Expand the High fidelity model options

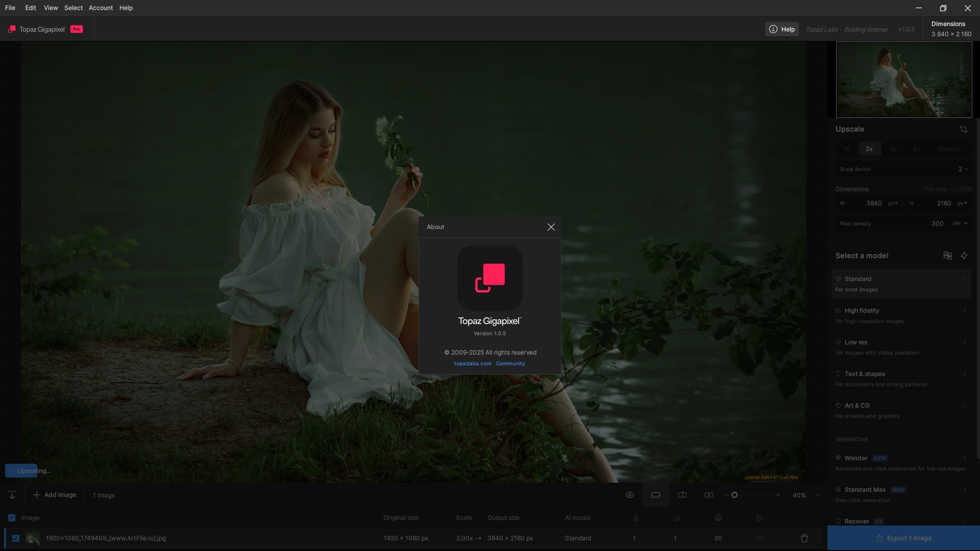pyautogui.click(x=964, y=311)
